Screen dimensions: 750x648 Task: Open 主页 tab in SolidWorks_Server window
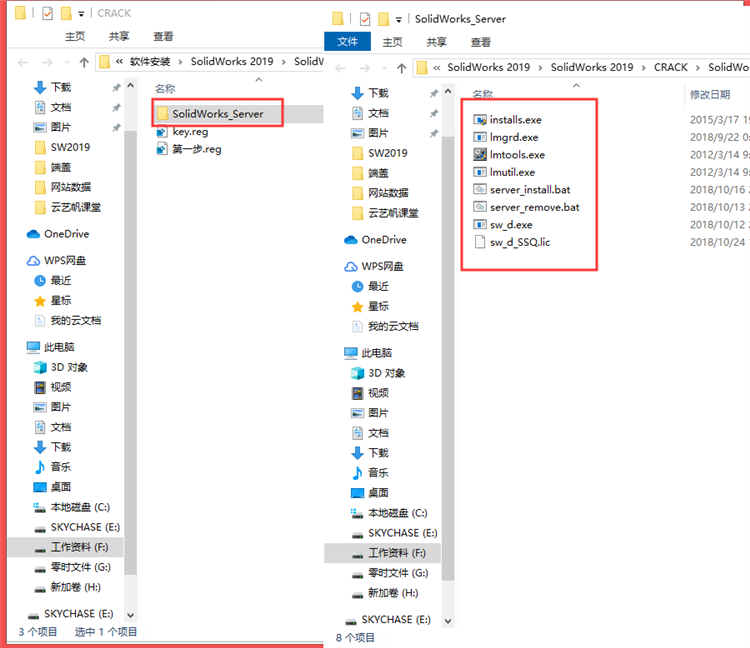click(392, 42)
